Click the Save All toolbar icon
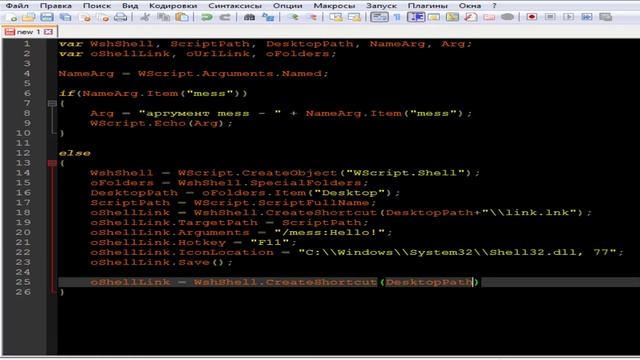 tap(65, 17)
